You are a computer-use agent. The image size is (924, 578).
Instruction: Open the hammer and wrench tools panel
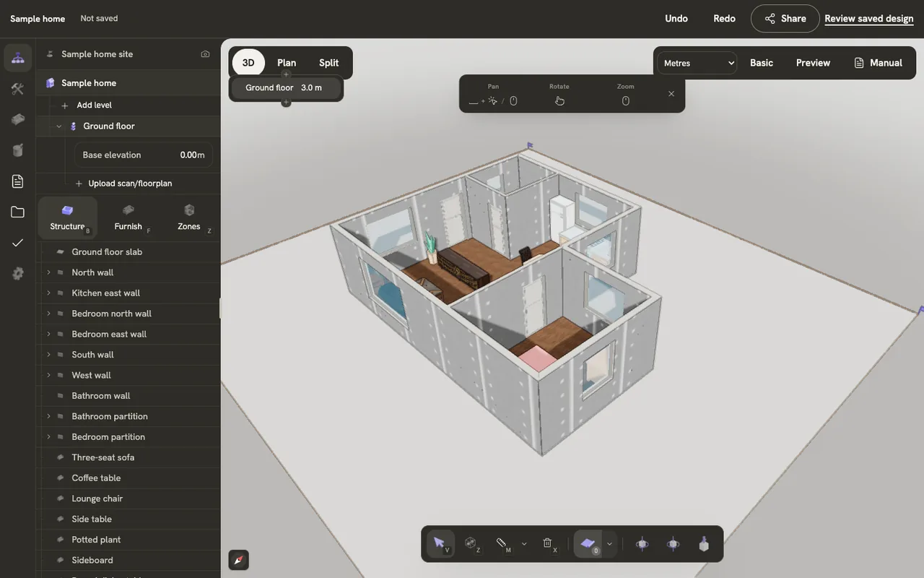18,89
